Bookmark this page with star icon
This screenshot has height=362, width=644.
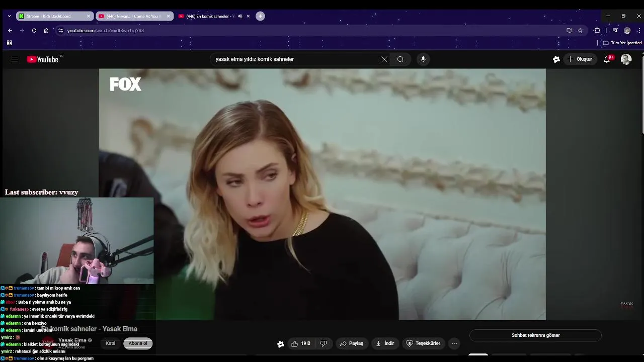point(580,31)
